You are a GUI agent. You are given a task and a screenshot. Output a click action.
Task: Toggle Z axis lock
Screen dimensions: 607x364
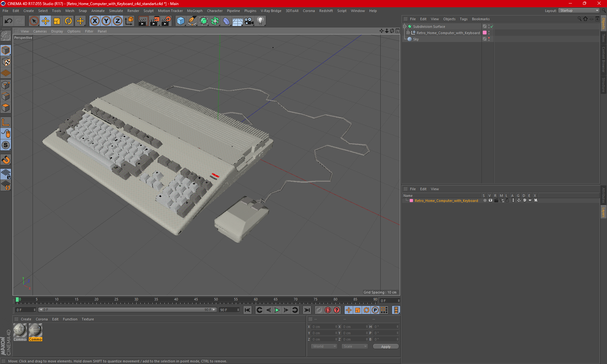coord(118,21)
